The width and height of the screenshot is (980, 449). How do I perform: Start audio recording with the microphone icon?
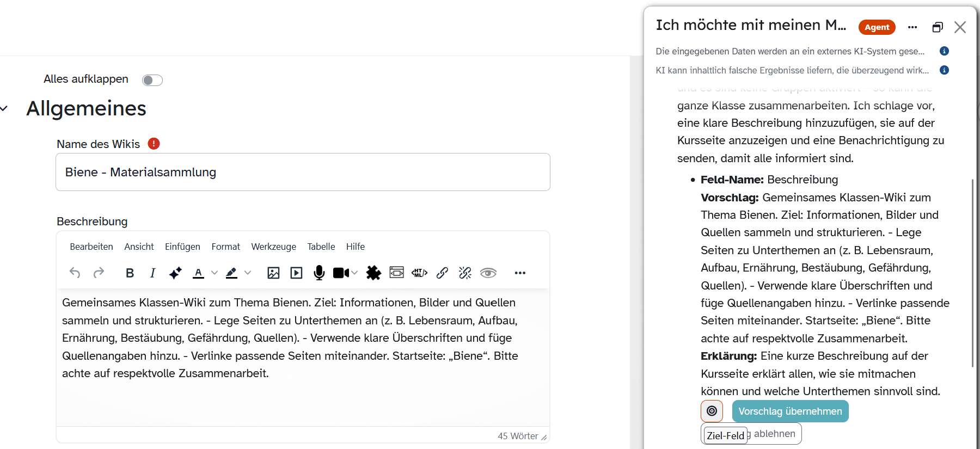click(x=319, y=273)
